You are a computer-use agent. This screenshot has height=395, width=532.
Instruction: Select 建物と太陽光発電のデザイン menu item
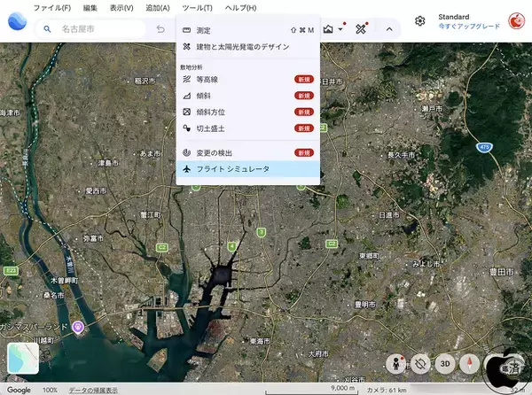(x=248, y=47)
